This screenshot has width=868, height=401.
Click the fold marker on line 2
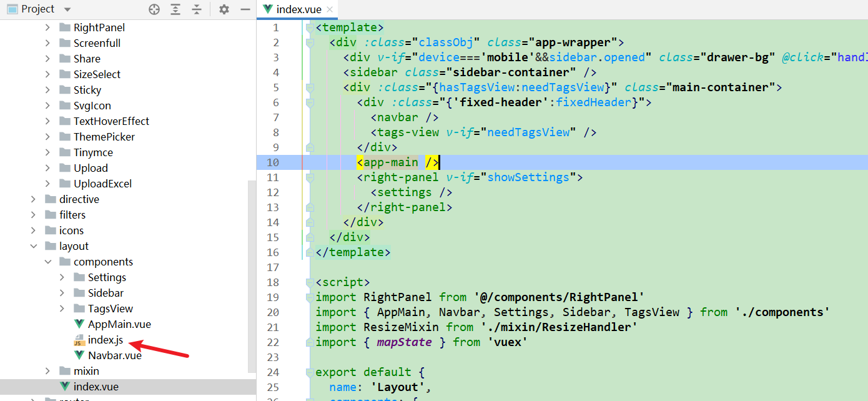tap(310, 42)
